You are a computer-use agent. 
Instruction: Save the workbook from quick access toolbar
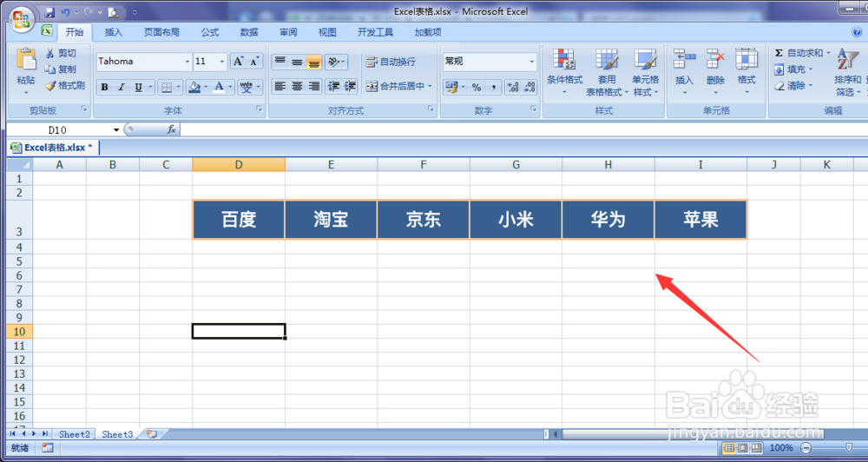(x=49, y=12)
